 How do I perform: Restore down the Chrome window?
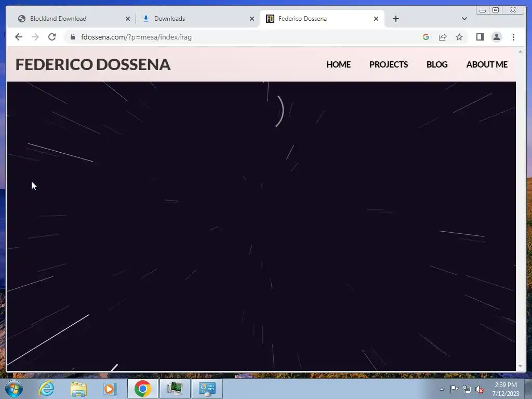(x=495, y=10)
